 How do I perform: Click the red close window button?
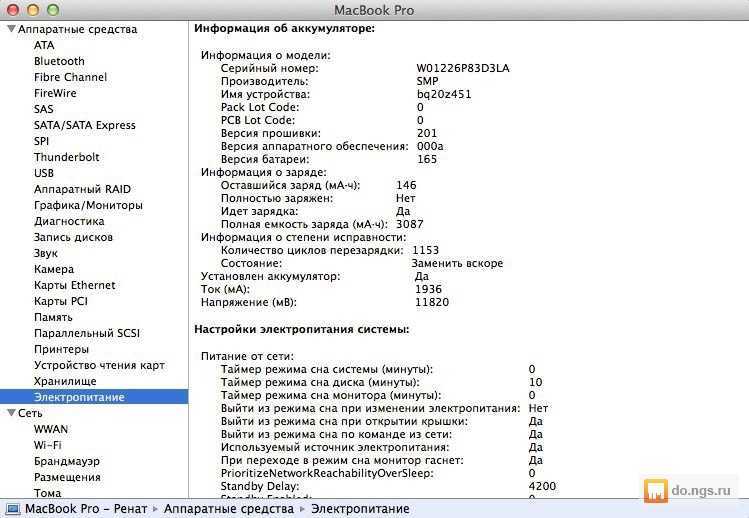pos(13,10)
